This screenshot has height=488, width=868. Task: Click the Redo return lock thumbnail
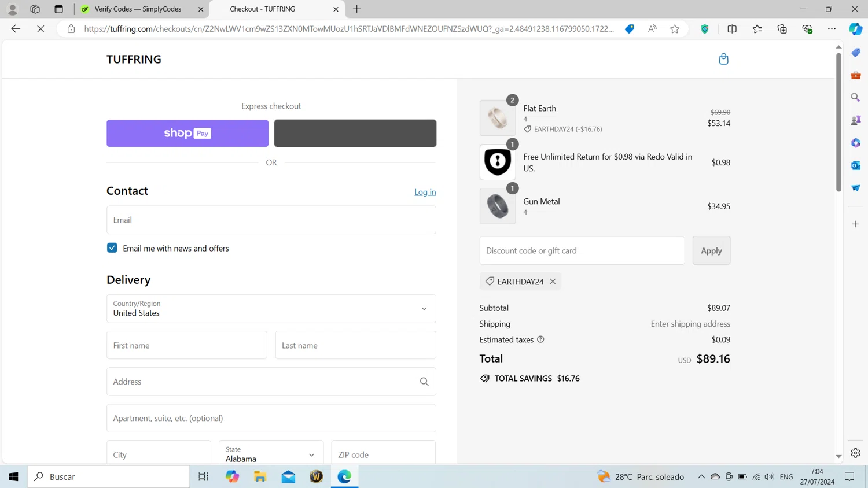click(498, 162)
